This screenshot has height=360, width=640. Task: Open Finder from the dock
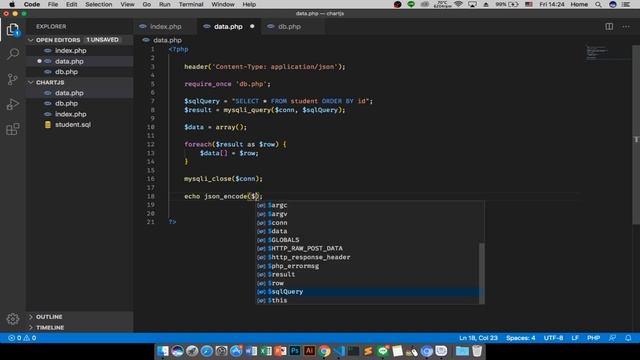click(x=162, y=351)
